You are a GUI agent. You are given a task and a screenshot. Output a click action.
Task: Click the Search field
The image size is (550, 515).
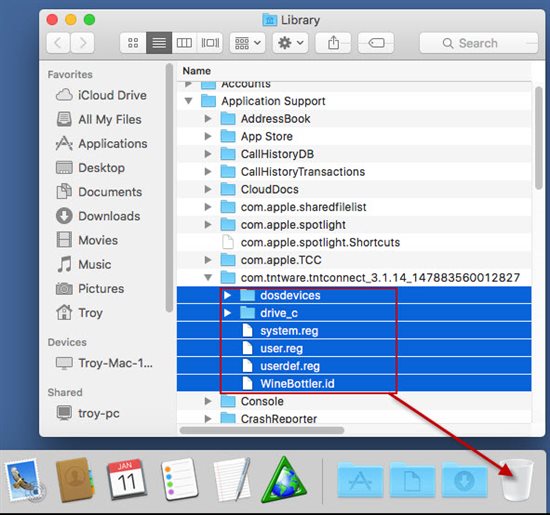tap(478, 43)
